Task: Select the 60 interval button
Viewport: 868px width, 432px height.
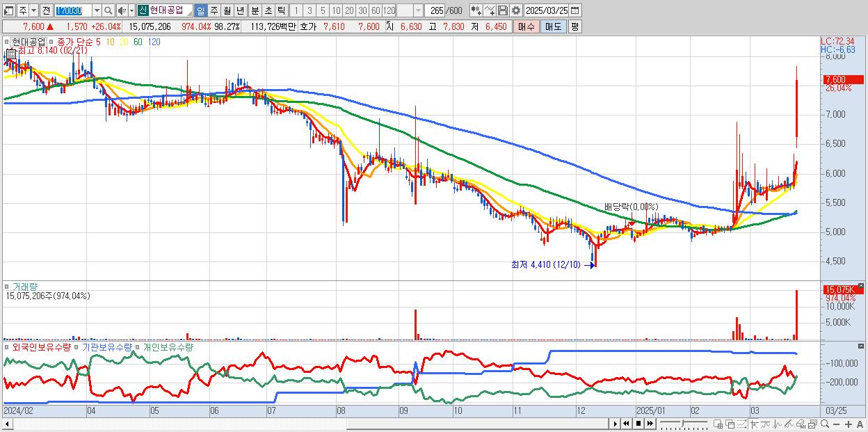Action: pos(376,10)
